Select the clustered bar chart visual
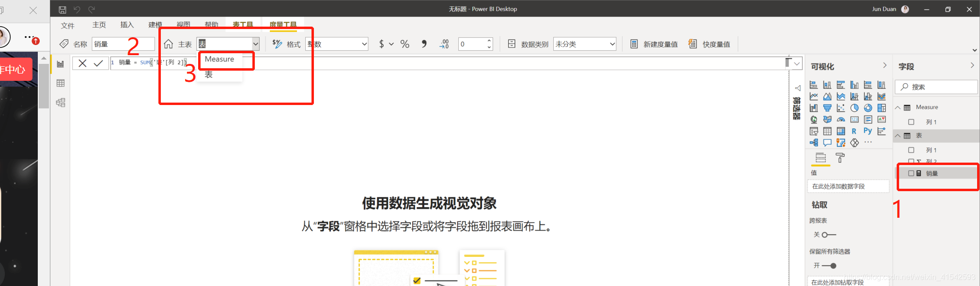This screenshot has width=980, height=286. [841, 85]
